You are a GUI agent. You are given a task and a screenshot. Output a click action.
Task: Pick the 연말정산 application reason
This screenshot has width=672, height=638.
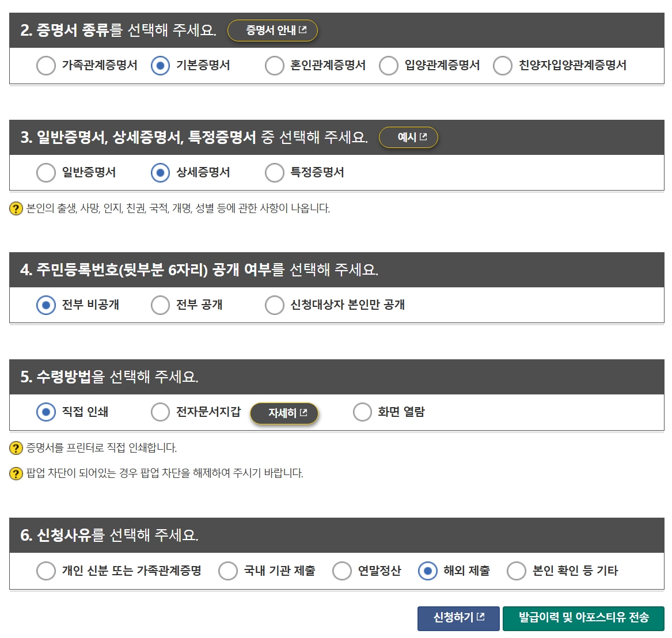(x=342, y=571)
